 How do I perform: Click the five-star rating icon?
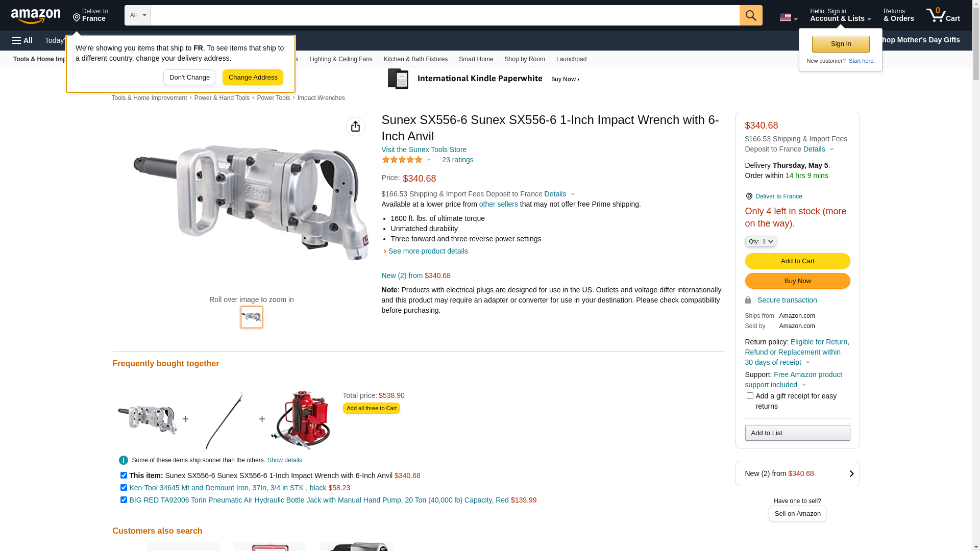[x=402, y=160]
